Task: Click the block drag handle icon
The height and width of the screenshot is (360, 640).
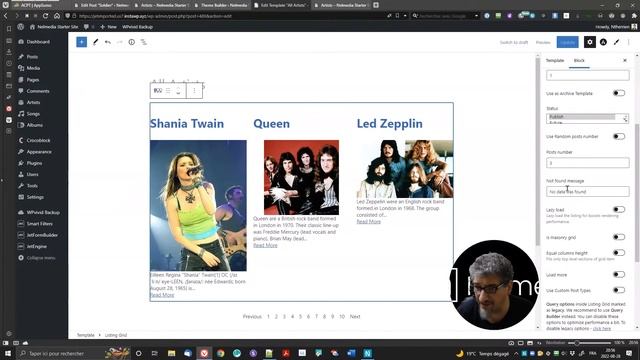Action: click(x=168, y=91)
